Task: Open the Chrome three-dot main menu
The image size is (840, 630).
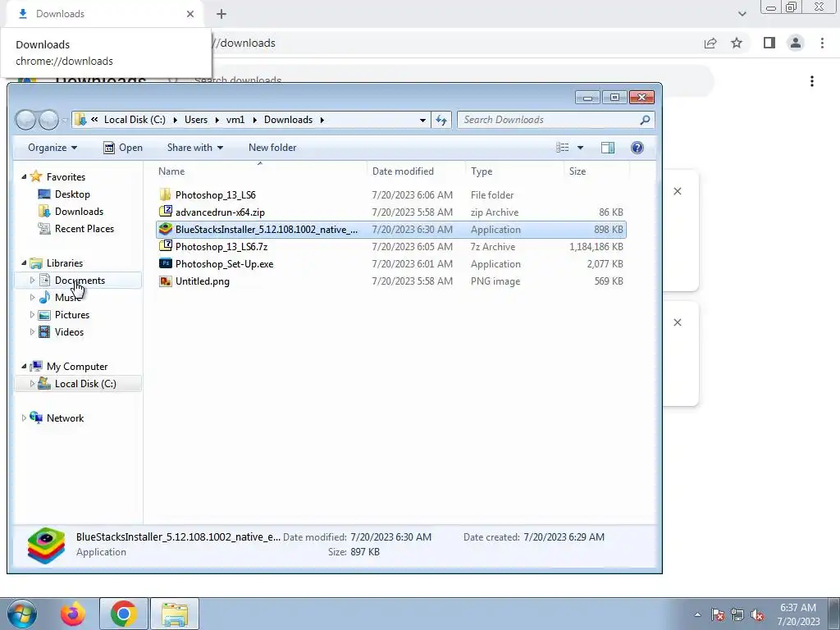Action: click(822, 43)
